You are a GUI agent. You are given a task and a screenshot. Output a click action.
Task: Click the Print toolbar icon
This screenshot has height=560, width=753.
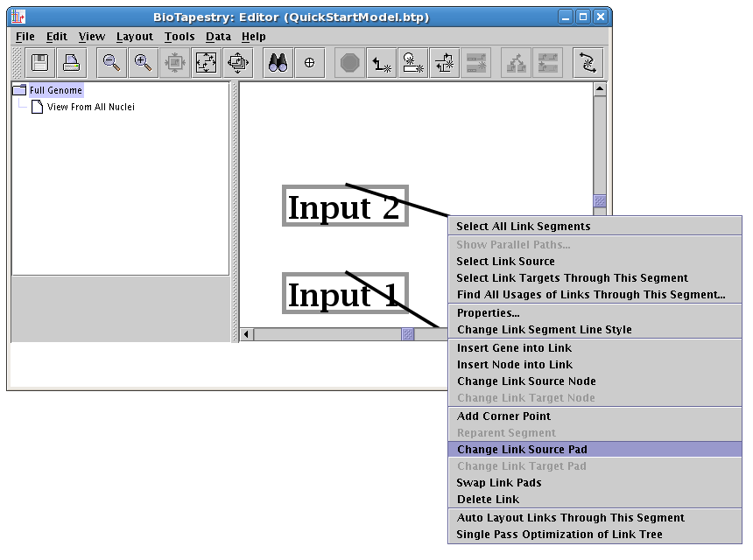pyautogui.click(x=71, y=63)
